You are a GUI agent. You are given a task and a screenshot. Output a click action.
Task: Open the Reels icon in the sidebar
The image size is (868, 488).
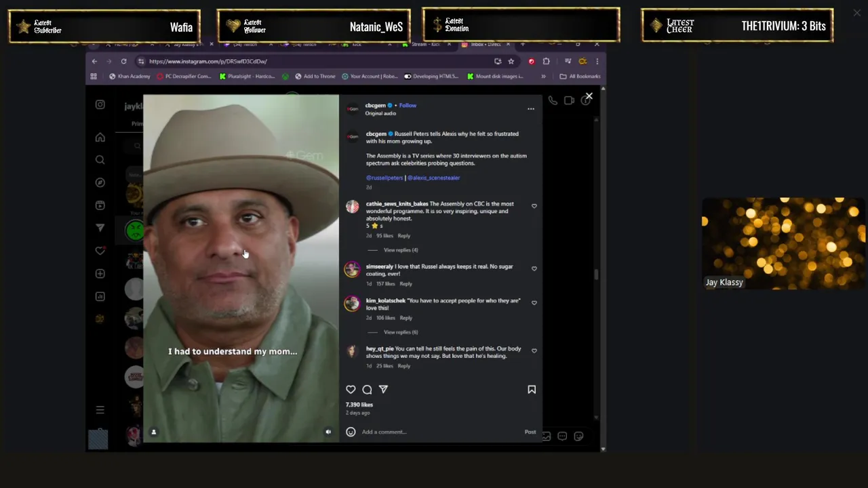(x=100, y=205)
